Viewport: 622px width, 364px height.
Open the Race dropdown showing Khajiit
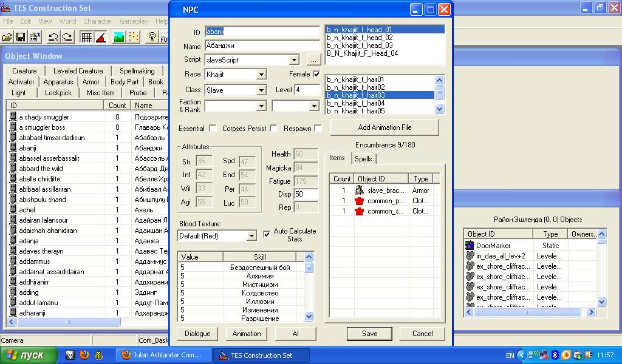click(261, 75)
